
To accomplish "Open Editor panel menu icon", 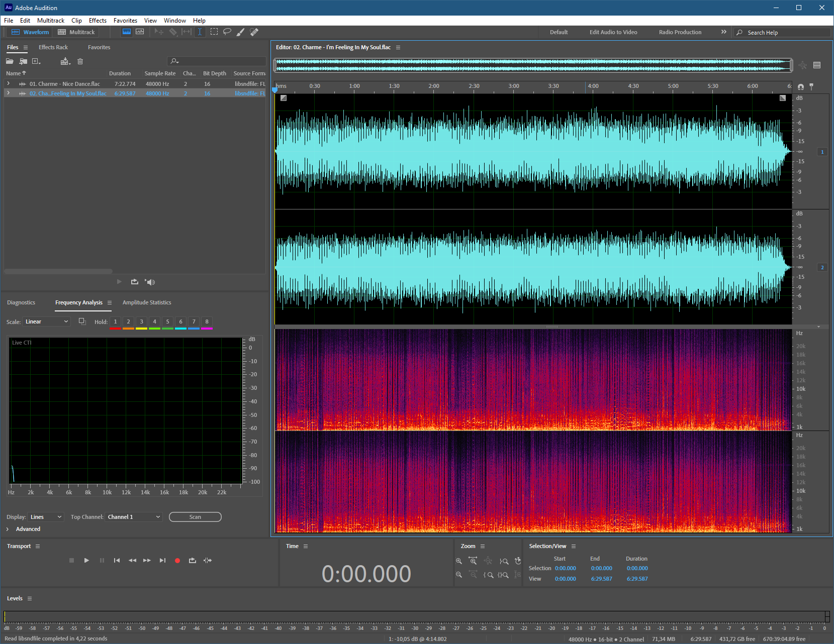I will pyautogui.click(x=398, y=47).
